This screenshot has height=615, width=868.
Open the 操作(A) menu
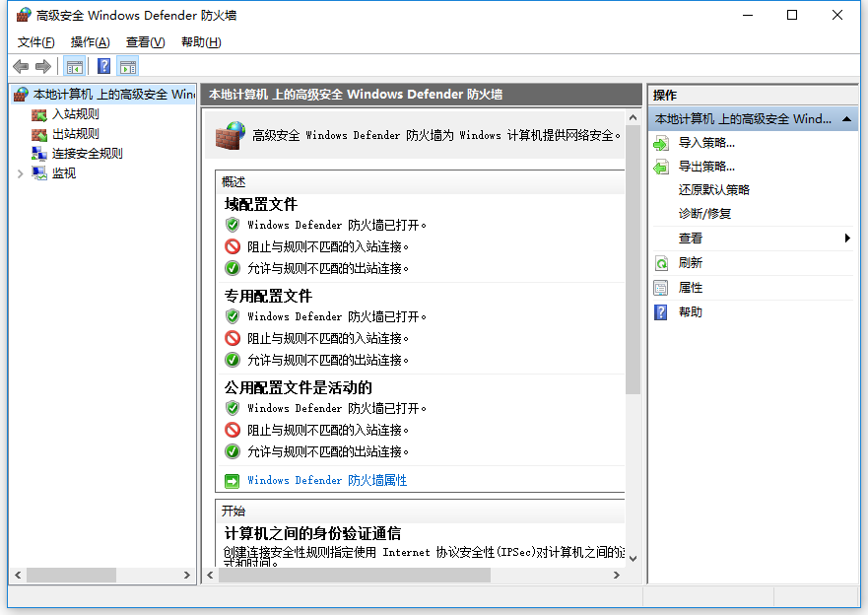(91, 42)
